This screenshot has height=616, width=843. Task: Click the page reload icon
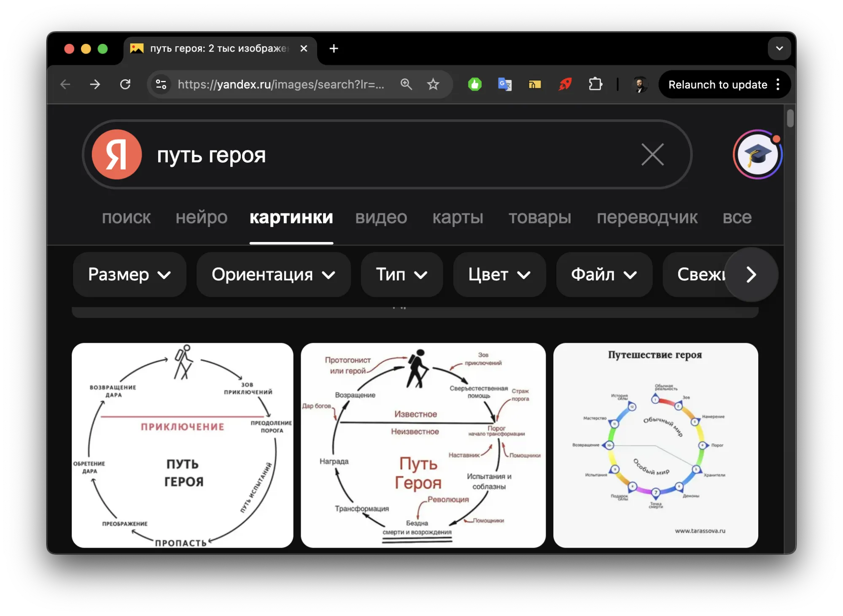coord(125,84)
